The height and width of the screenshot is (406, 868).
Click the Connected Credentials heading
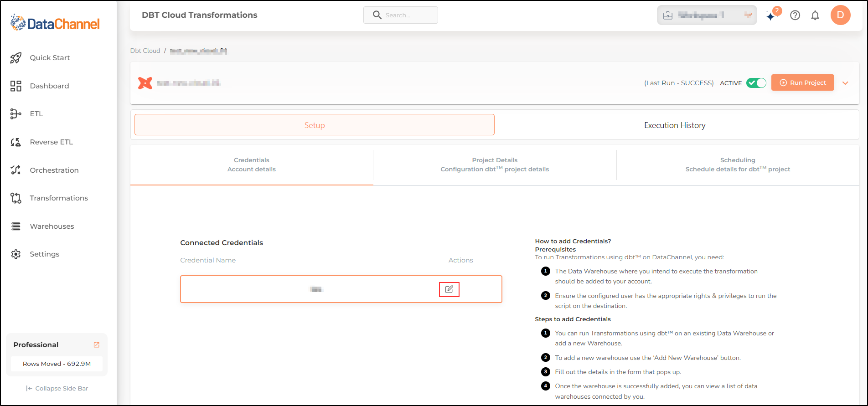(222, 243)
